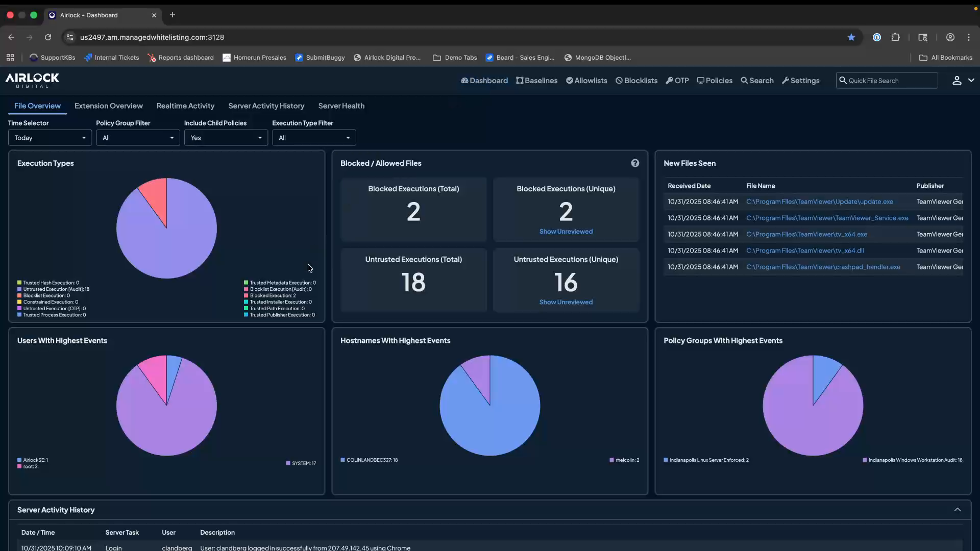Open the Time Selector dropdown
The height and width of the screenshot is (551, 980).
[x=50, y=137]
